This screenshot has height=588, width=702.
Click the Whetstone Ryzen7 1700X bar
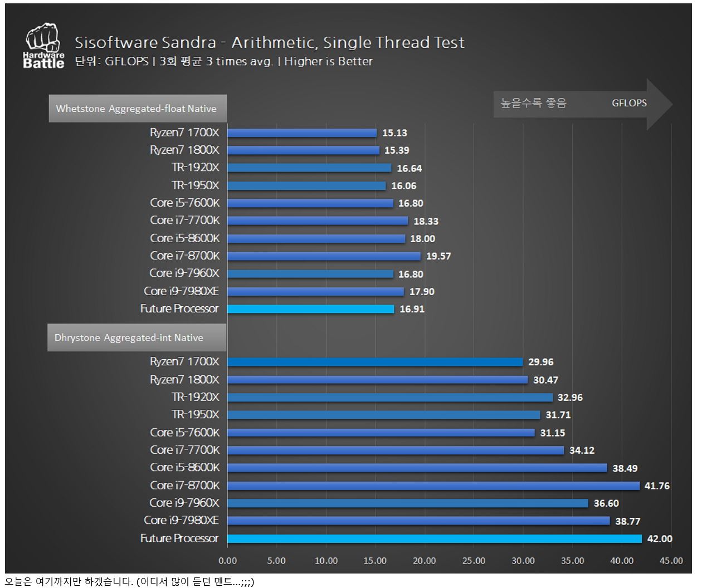click(x=302, y=133)
